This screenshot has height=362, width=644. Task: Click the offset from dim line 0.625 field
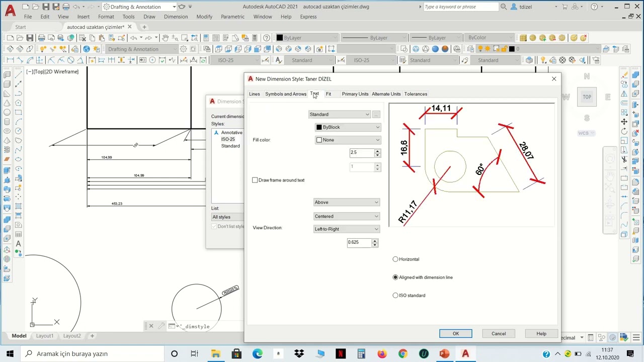click(x=359, y=242)
